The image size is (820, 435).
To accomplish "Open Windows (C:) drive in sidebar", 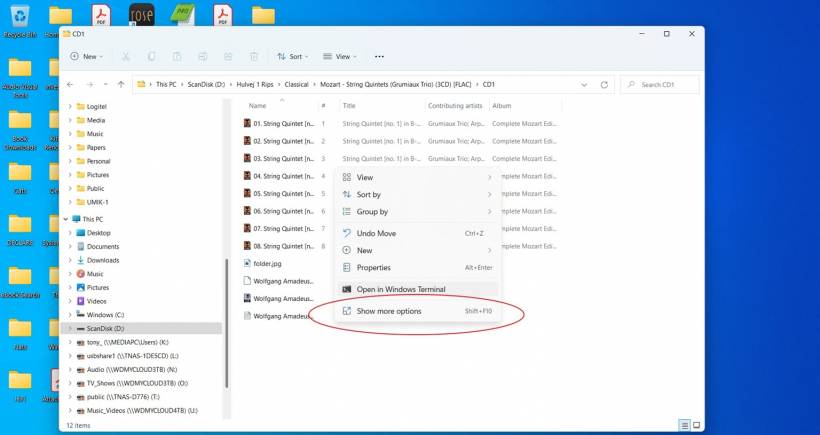I will tap(105, 315).
